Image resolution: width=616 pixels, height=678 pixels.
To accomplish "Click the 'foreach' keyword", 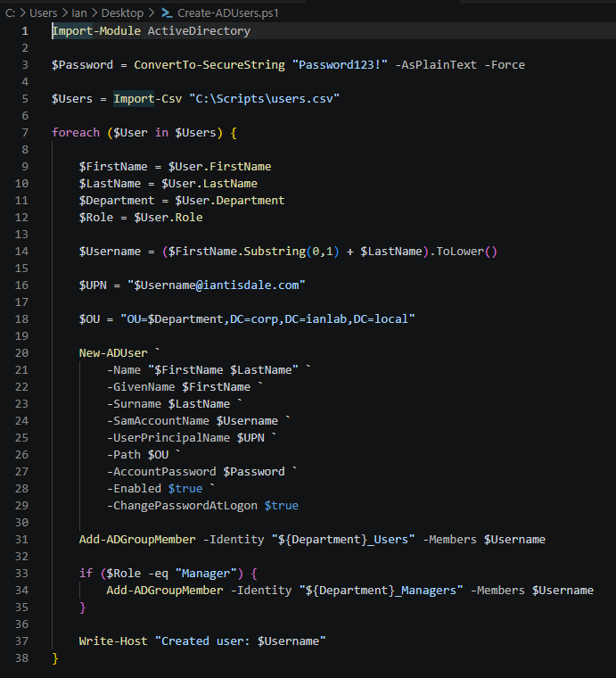I will (76, 133).
